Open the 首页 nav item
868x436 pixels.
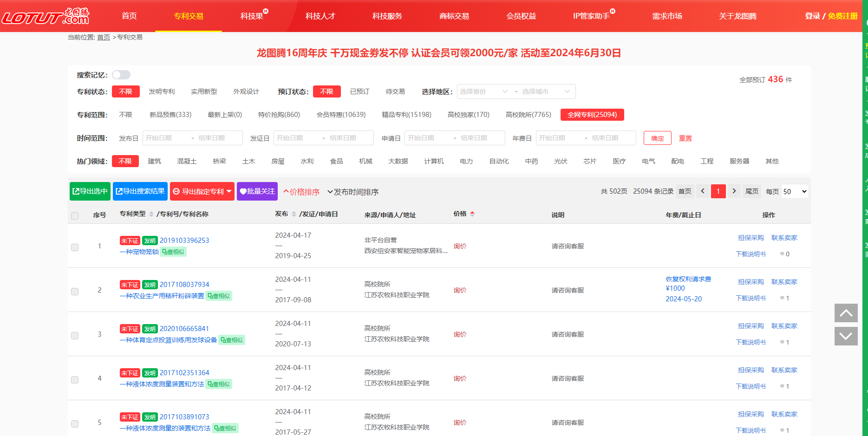(129, 16)
